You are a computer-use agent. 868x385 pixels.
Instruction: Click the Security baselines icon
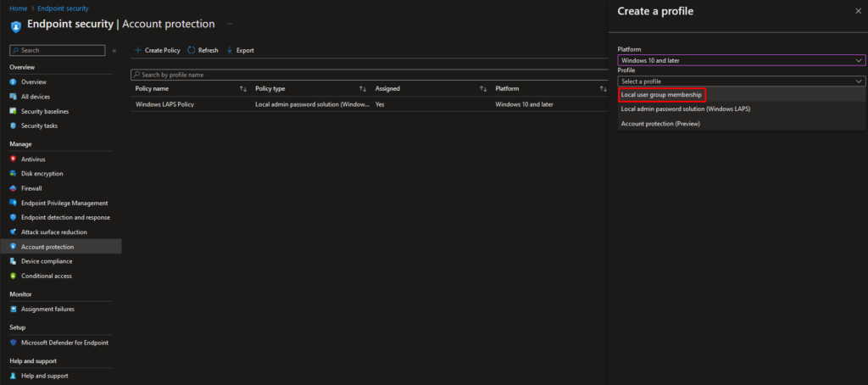pos(14,111)
